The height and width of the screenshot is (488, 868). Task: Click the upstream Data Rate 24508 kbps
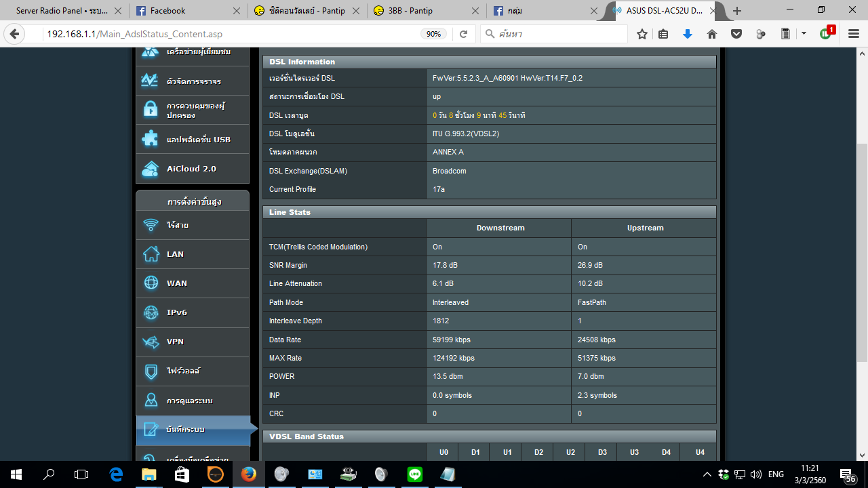[597, 340]
